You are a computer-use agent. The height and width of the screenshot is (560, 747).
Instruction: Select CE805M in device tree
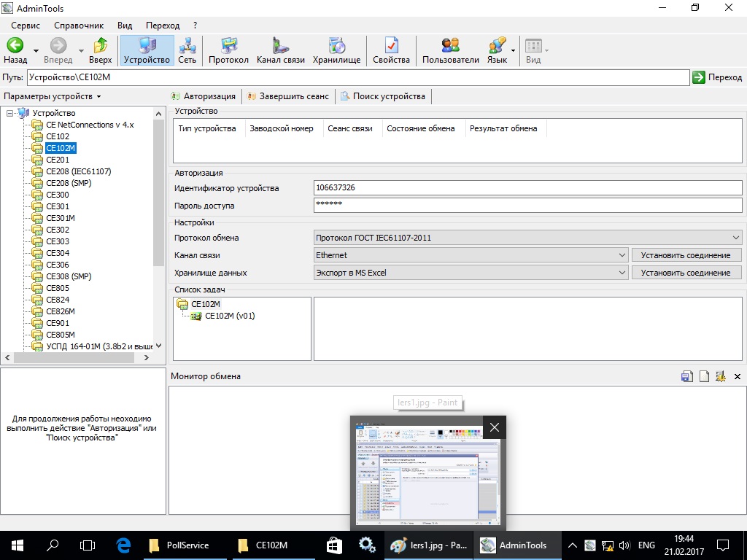(x=61, y=335)
